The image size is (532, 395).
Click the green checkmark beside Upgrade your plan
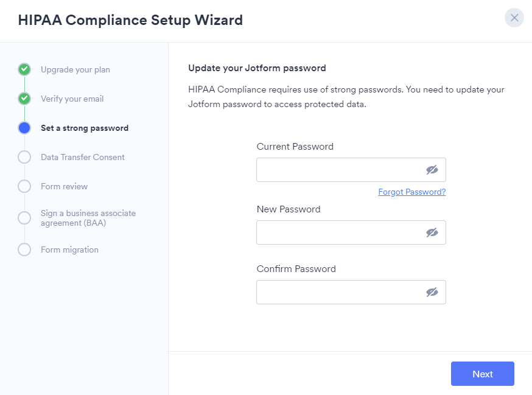click(24, 69)
